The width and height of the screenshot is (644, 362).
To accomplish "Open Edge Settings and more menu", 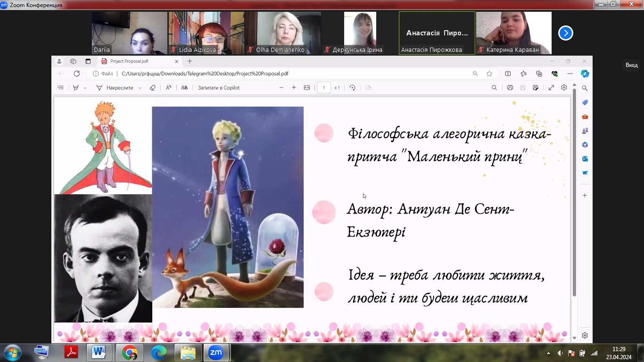I will click(x=570, y=74).
